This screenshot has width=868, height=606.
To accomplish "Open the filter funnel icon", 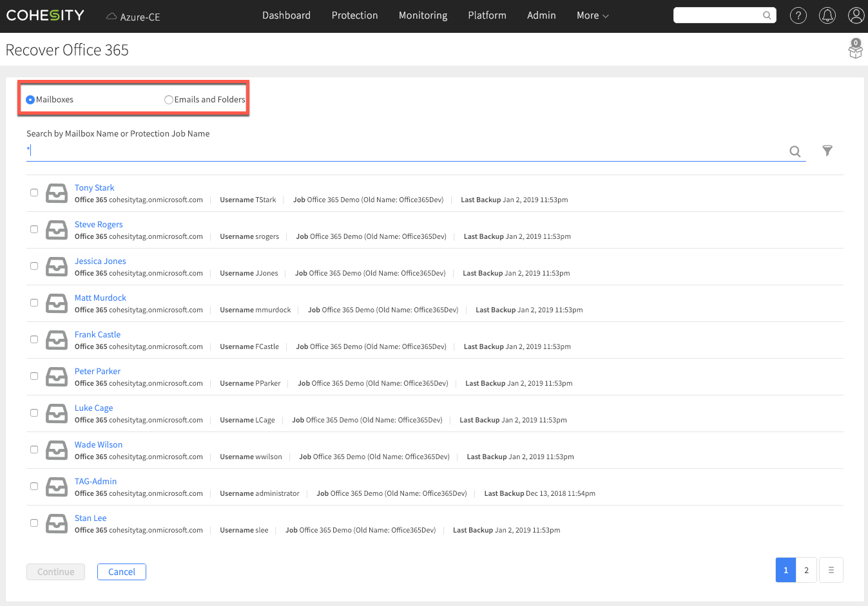I will (827, 151).
